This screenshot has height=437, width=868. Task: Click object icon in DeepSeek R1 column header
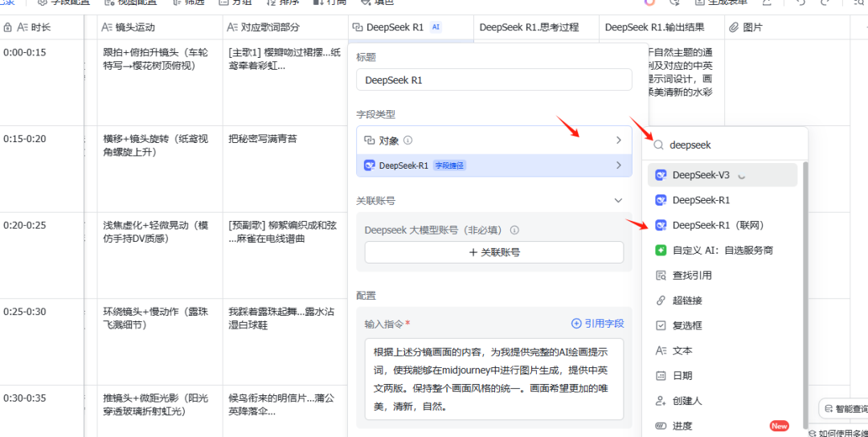click(x=358, y=27)
